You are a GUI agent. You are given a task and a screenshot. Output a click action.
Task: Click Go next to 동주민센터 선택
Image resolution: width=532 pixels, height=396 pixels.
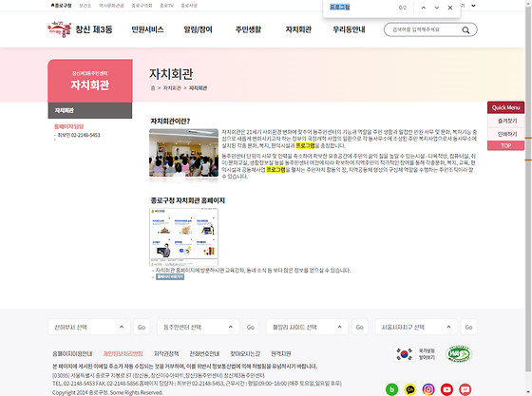(x=251, y=327)
